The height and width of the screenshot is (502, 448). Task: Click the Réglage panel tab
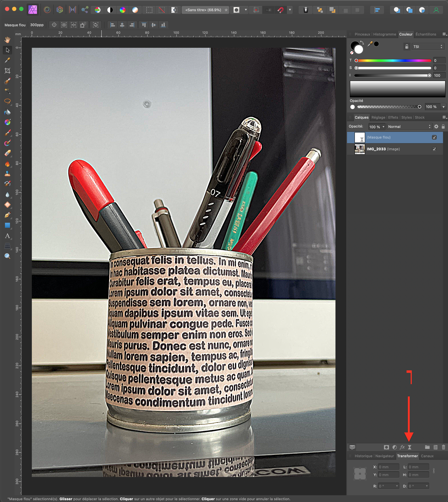coord(378,118)
